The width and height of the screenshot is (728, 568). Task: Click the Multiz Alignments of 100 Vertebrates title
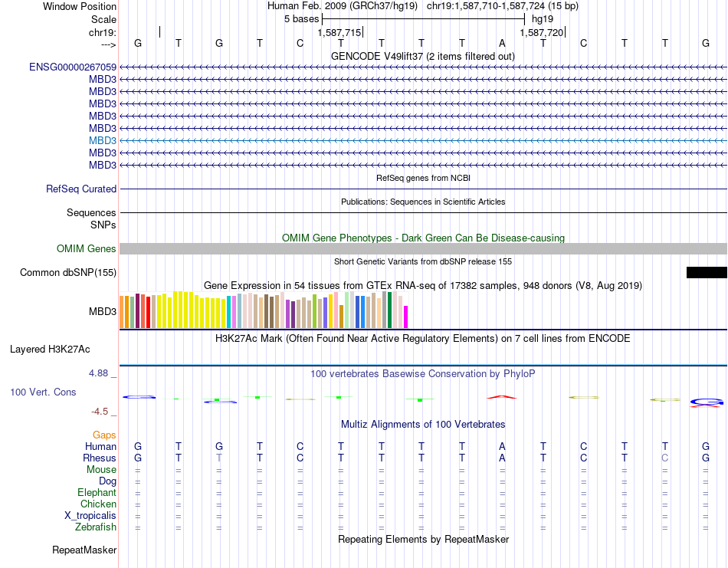(423, 425)
